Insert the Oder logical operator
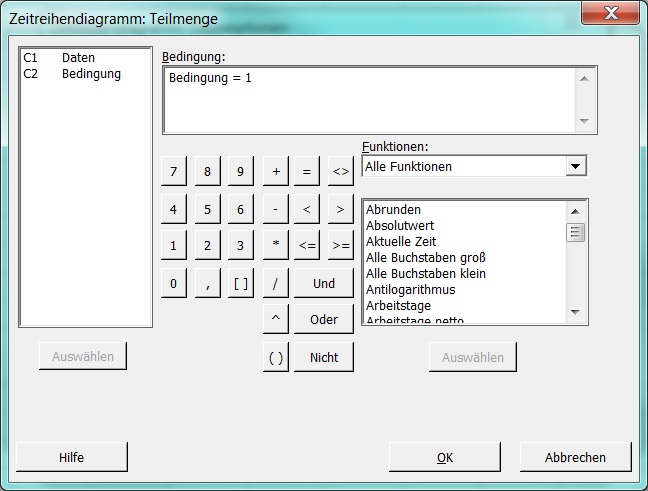 click(324, 319)
